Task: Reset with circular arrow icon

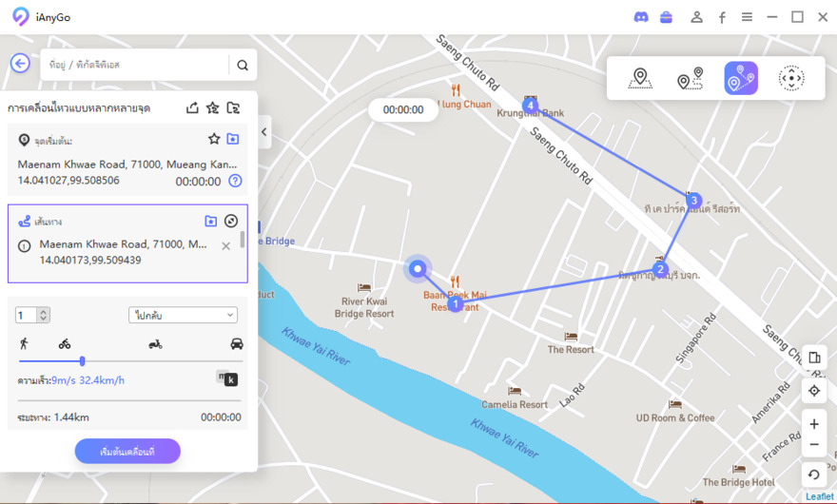Action: [814, 475]
